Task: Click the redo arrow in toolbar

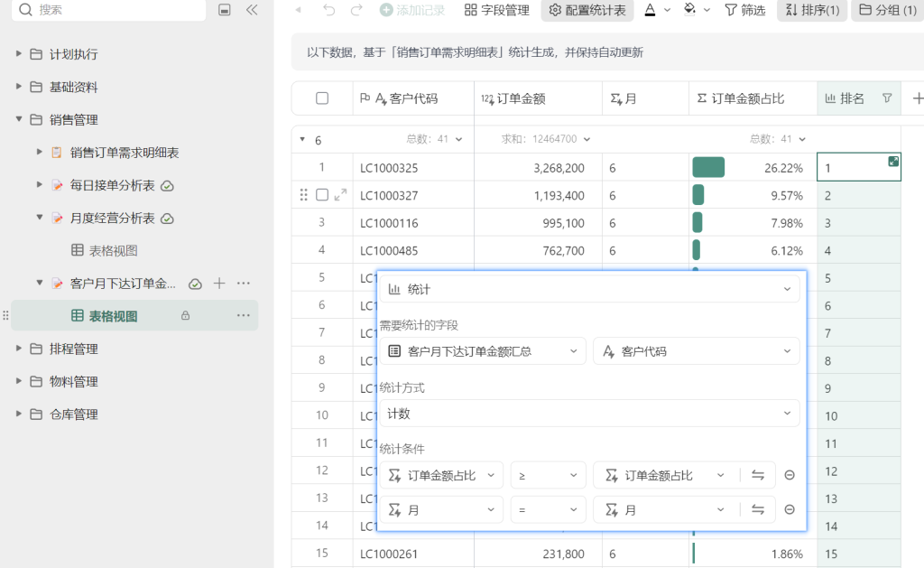Action: point(356,10)
